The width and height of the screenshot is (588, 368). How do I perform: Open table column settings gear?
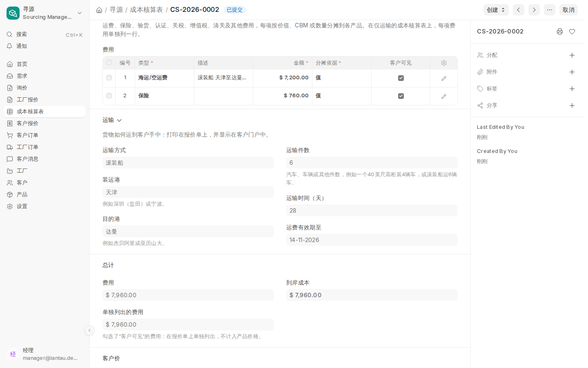pyautogui.click(x=444, y=63)
